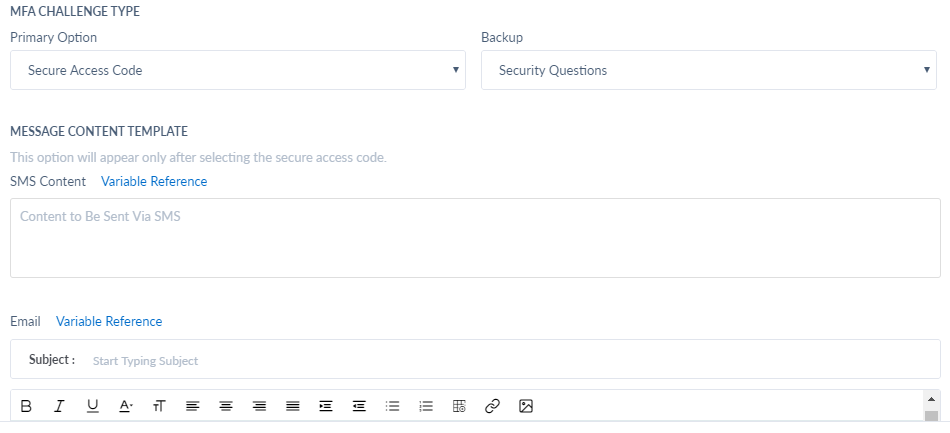Align email text to the left
Image resolution: width=950 pixels, height=433 pixels.
(193, 406)
